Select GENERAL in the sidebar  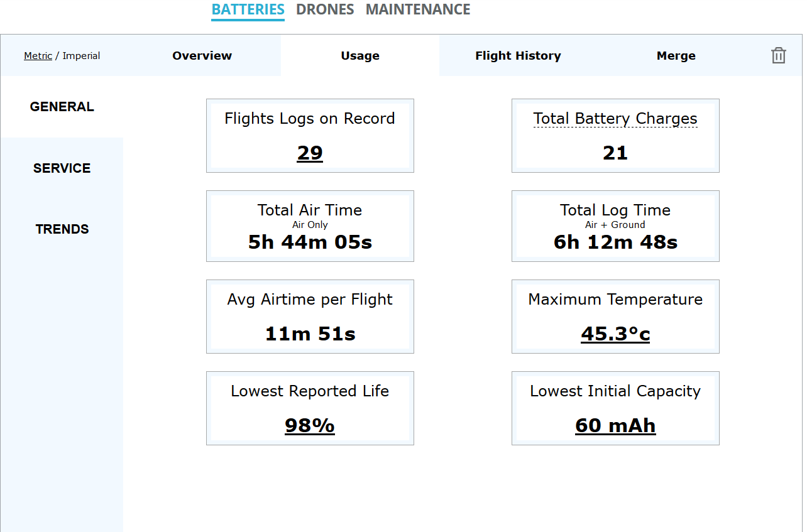62,107
